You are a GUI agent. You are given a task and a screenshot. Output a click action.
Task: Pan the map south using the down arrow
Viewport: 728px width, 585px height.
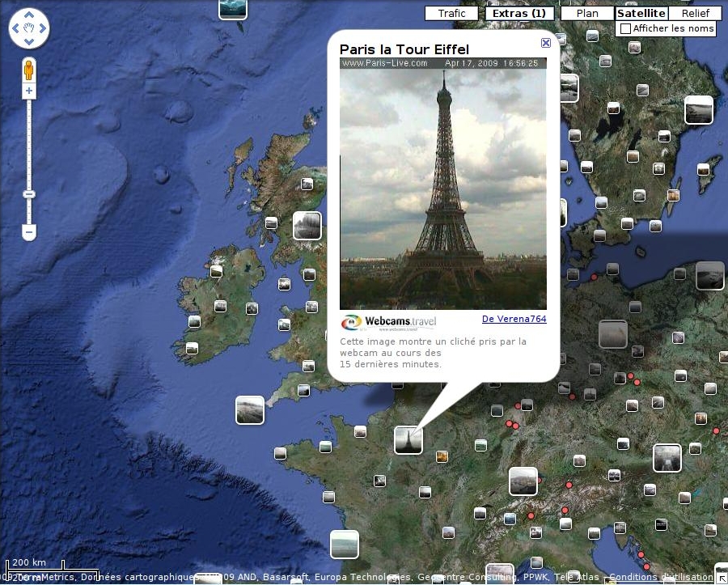pos(29,41)
